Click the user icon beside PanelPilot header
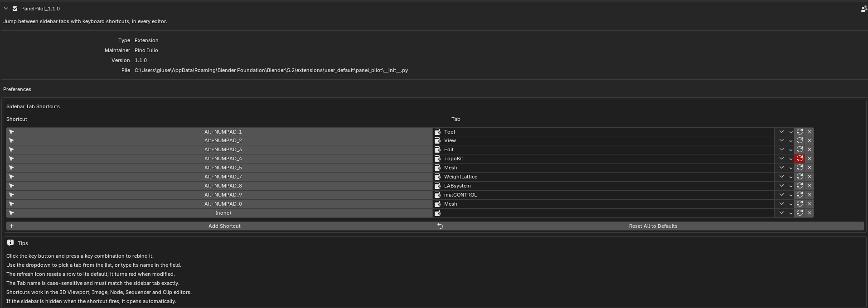The height and width of the screenshot is (308, 868). coord(863,9)
